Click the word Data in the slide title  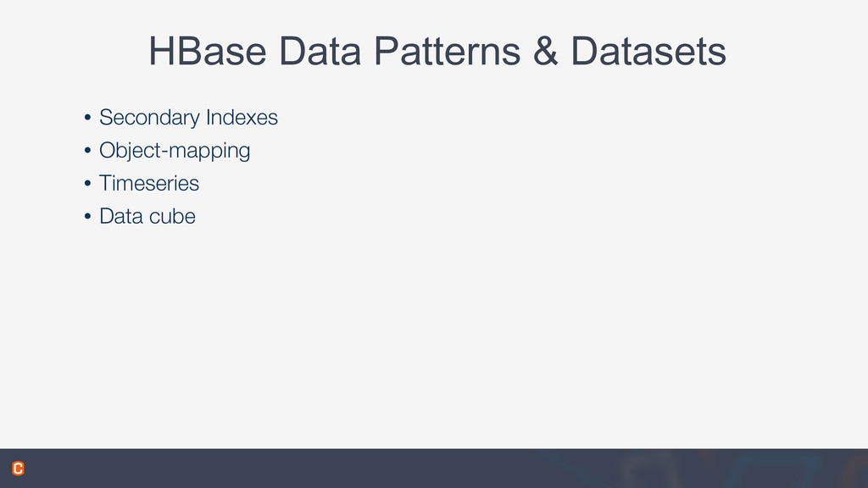click(x=320, y=51)
